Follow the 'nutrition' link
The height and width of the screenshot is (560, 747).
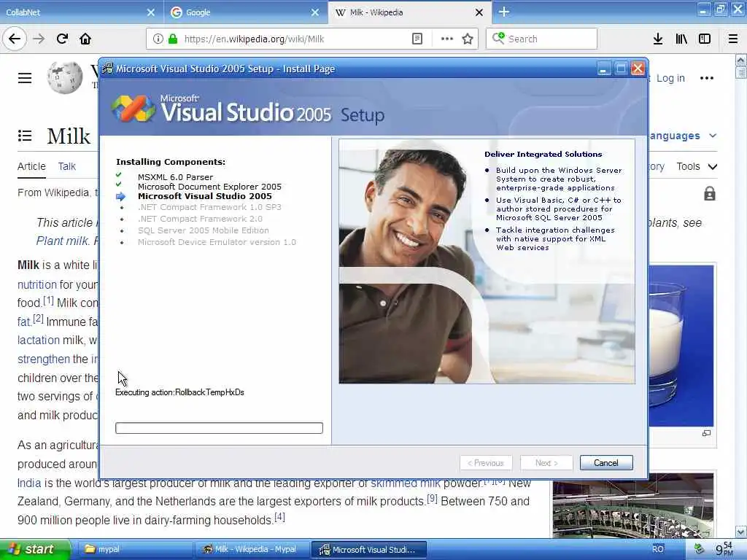click(37, 284)
